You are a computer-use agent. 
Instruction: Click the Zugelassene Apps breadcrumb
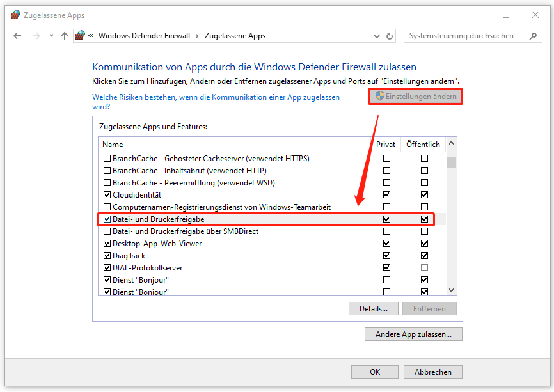click(235, 36)
